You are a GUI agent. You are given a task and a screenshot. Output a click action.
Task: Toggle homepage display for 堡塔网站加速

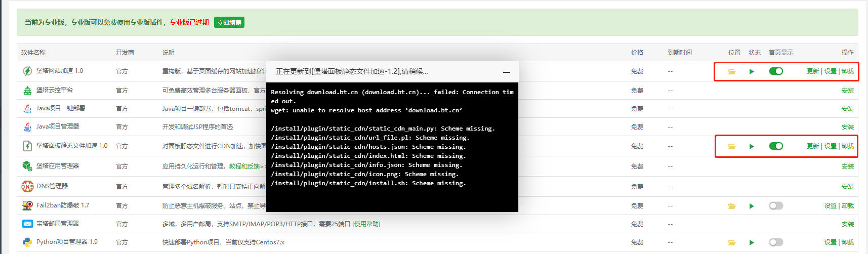[776, 71]
